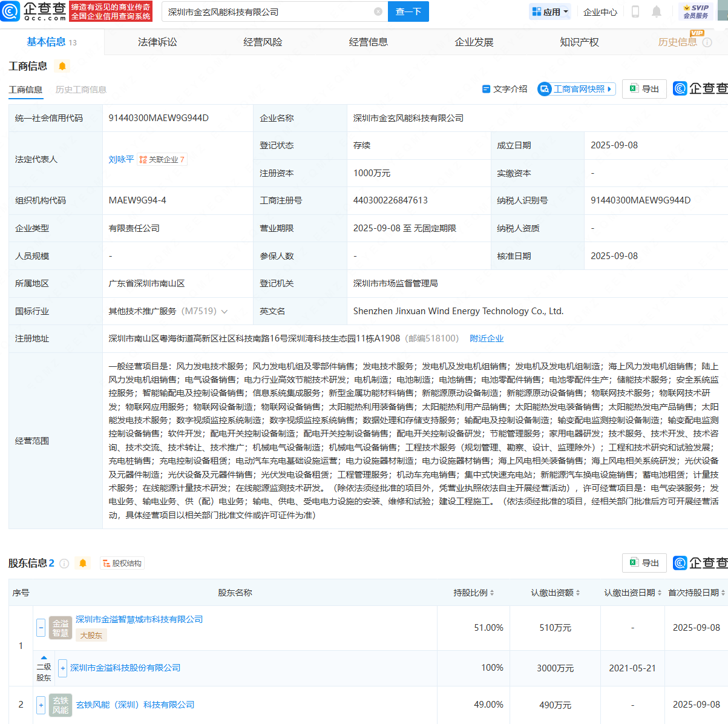
Task: Open the 应用 apps dropdown
Action: pyautogui.click(x=550, y=12)
